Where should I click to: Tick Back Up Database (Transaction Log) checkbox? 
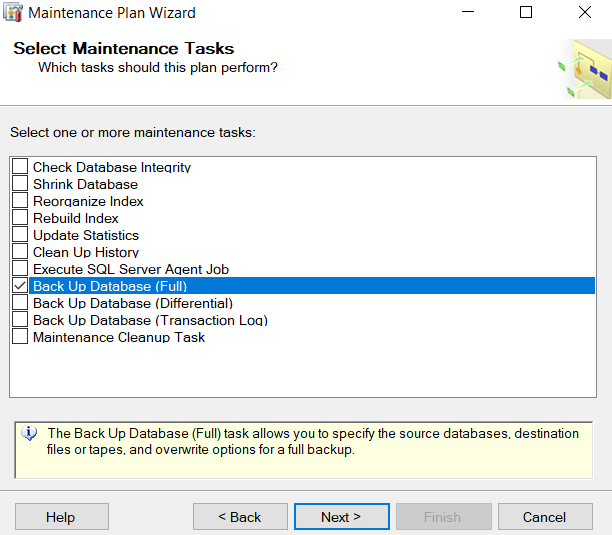[x=20, y=320]
